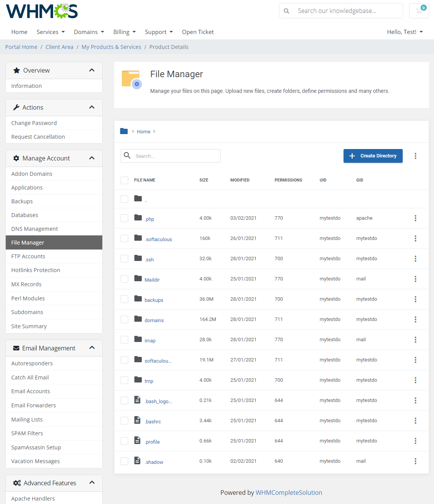
Task: Click the WHMCS logo
Action: point(41,11)
